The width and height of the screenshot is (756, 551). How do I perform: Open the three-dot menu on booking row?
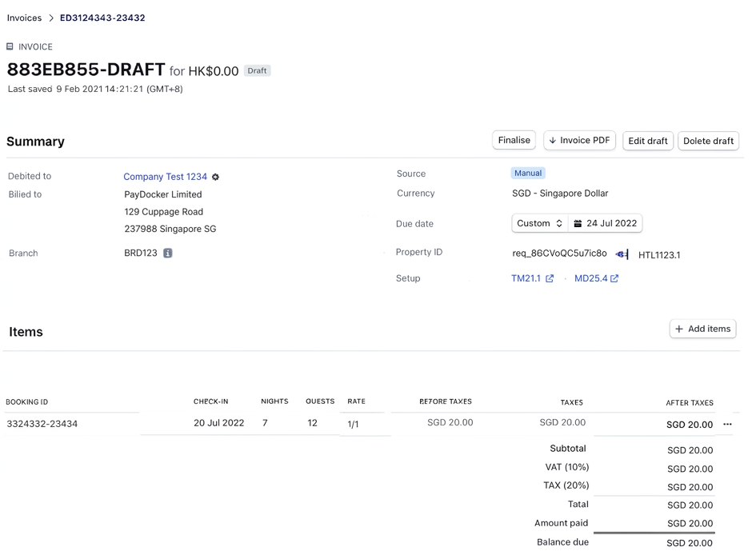tap(727, 424)
